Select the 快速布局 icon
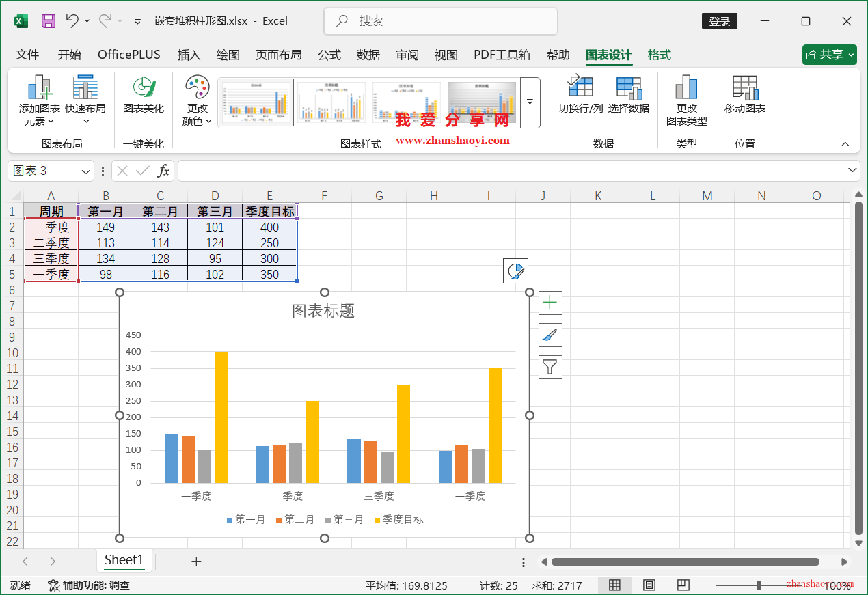 (x=85, y=101)
